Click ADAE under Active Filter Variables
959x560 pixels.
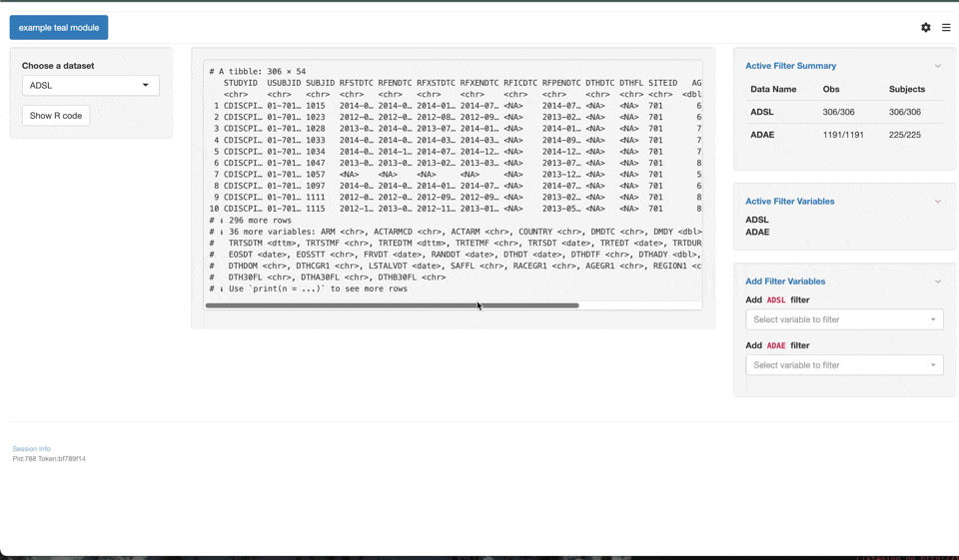757,233
